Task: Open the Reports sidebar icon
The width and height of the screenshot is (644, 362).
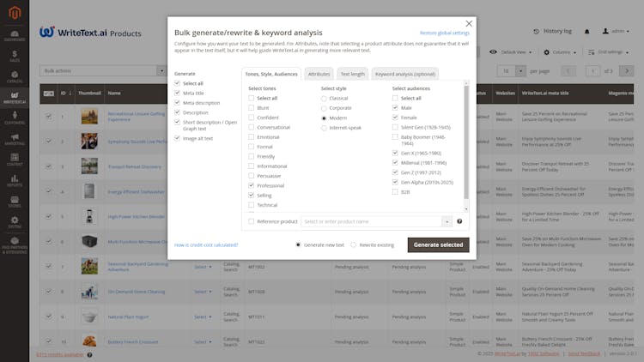Action: click(15, 181)
